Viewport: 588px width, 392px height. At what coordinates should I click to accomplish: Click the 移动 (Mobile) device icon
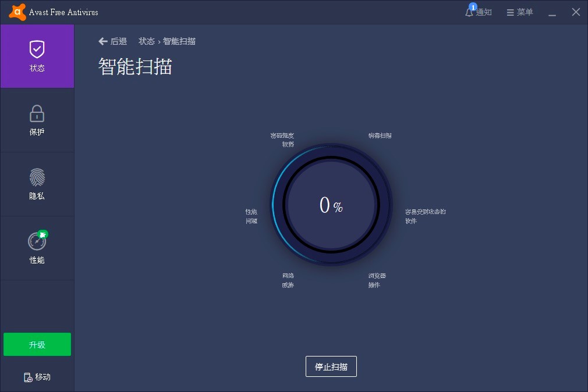pyautogui.click(x=37, y=377)
